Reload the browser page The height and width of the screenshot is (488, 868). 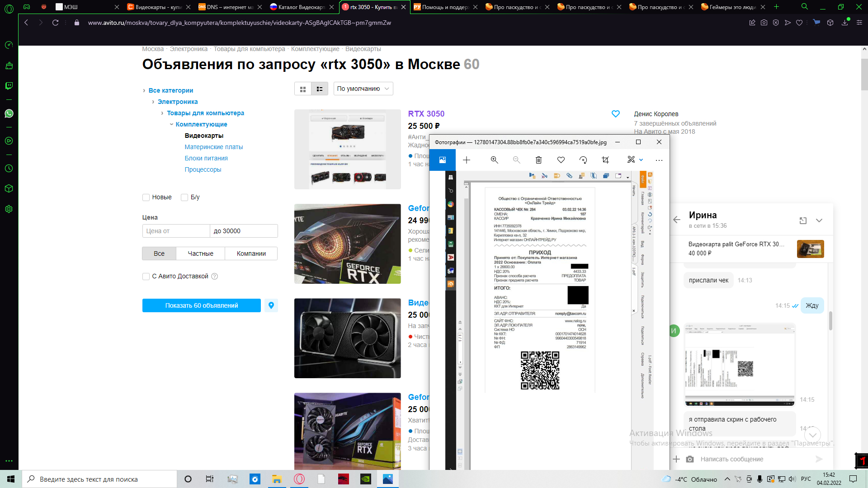click(x=55, y=23)
